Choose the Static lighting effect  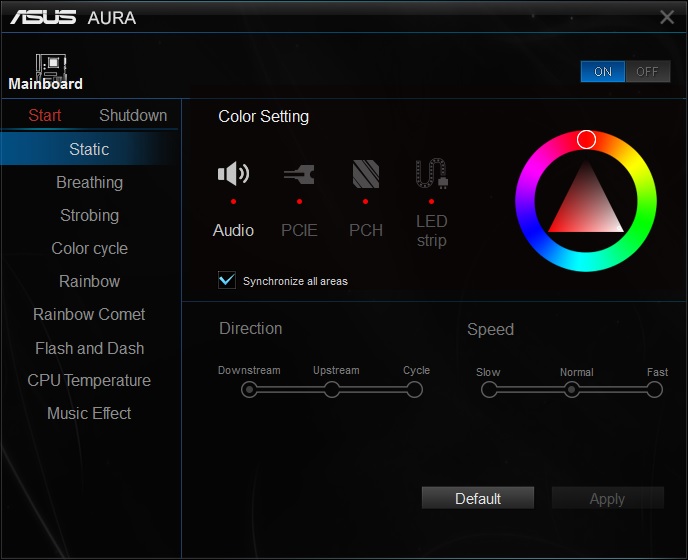pos(90,149)
